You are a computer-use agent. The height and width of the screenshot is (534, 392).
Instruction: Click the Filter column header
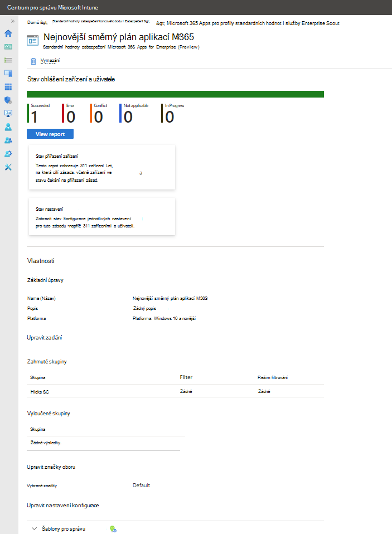pyautogui.click(x=186, y=377)
